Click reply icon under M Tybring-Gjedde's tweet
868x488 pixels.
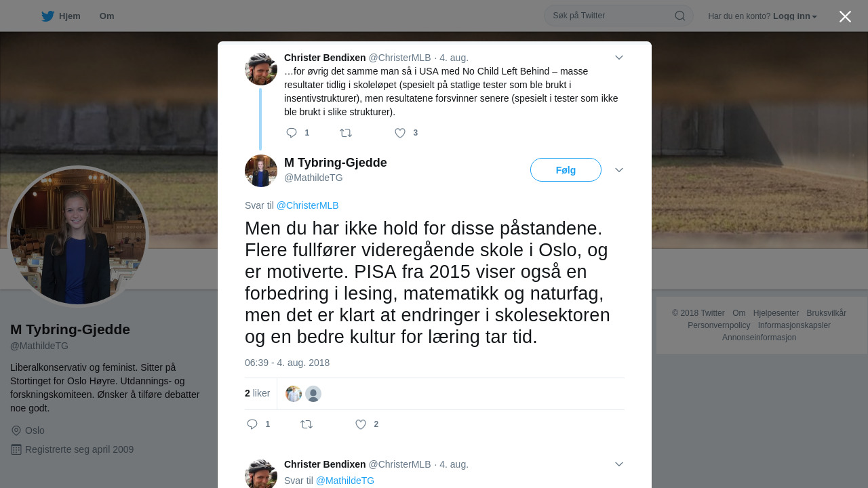[252, 424]
